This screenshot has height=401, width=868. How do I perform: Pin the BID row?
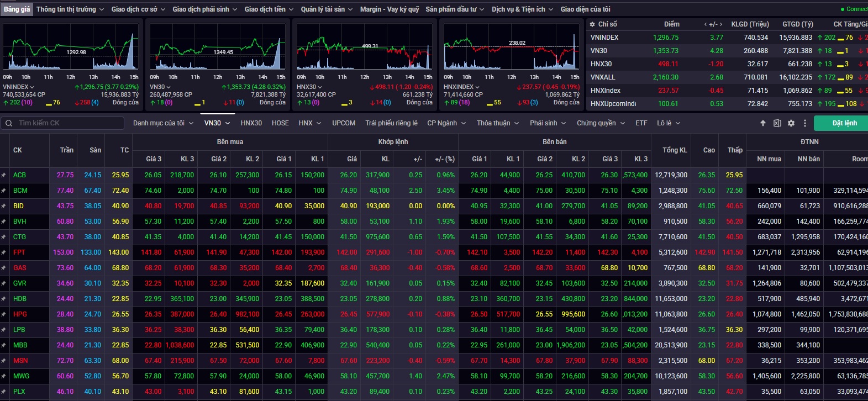(4, 206)
